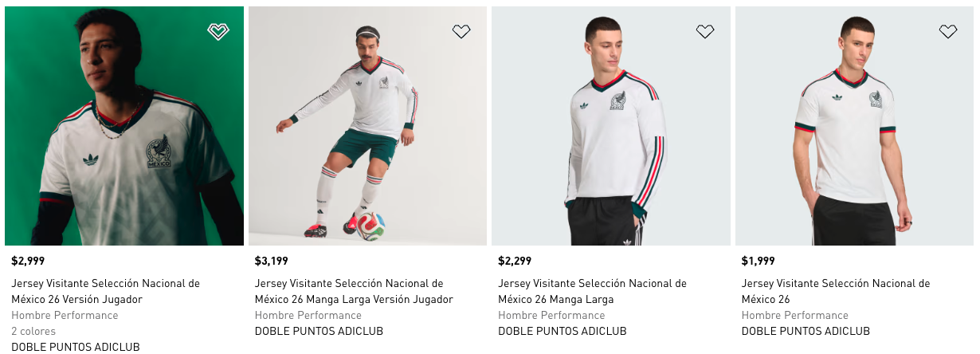Click the $1,999 price label
Viewport: 980px width, 354px height.
tap(758, 261)
